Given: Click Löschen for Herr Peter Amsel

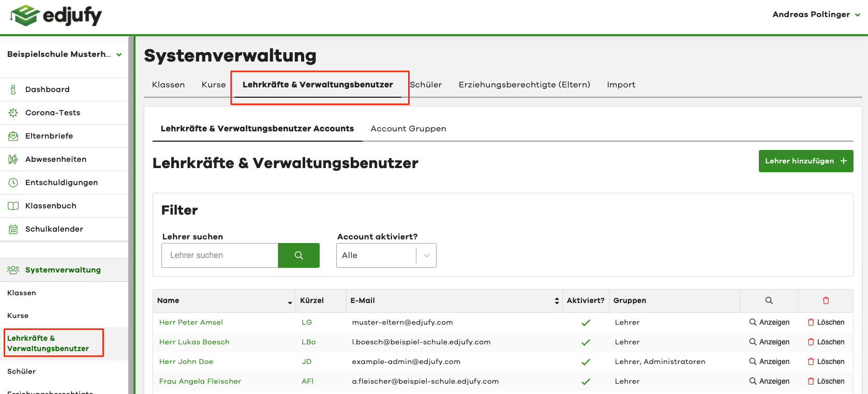Looking at the screenshot, I should tap(826, 322).
